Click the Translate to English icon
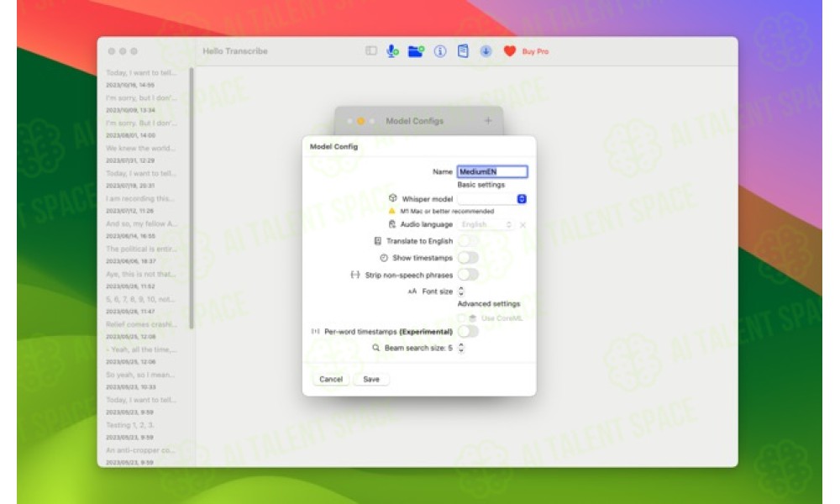The image size is (840, 504). pos(378,241)
